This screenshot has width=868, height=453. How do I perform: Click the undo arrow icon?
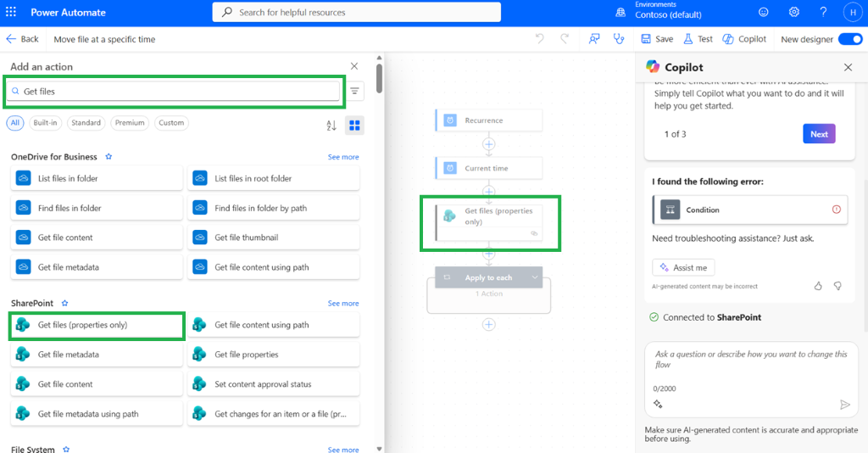pos(540,39)
